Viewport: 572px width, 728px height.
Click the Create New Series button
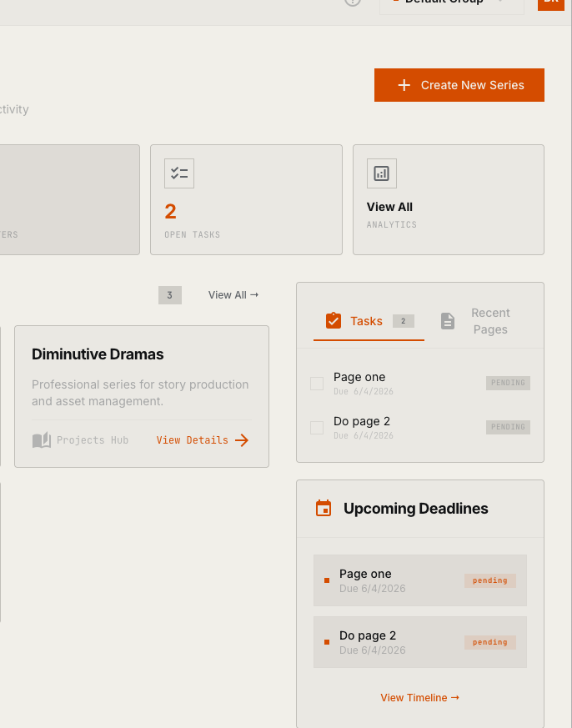(459, 85)
